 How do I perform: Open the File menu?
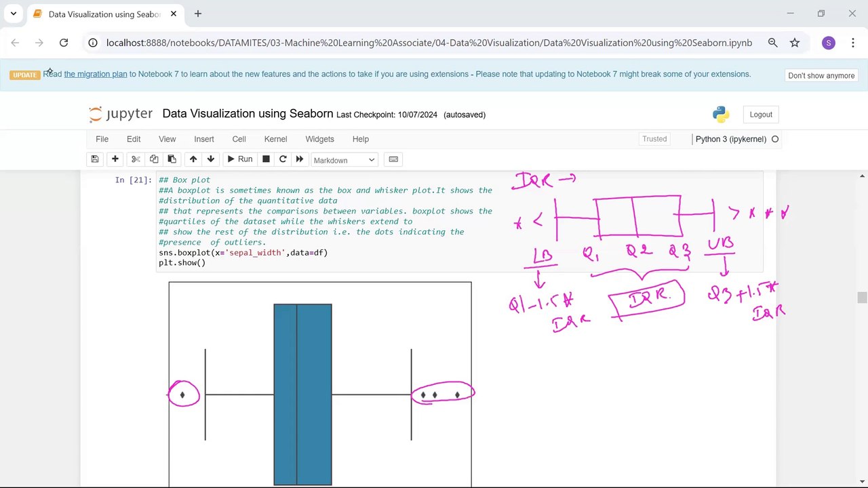tap(102, 139)
